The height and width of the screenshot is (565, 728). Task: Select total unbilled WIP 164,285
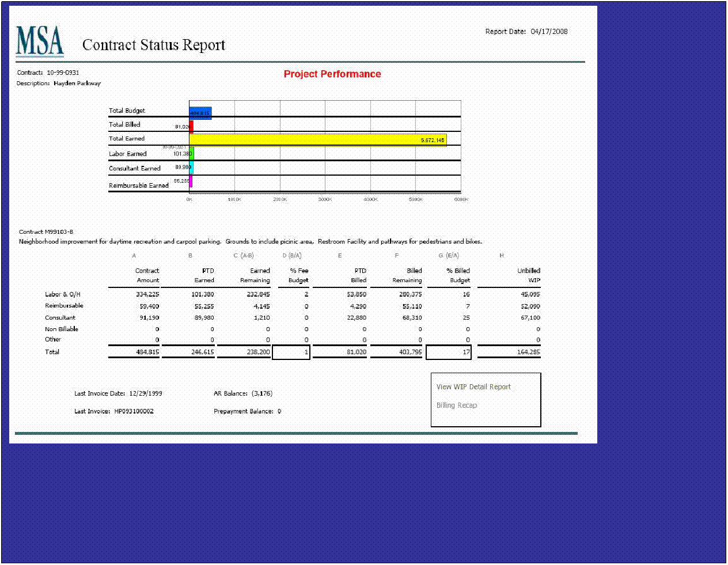(x=528, y=352)
